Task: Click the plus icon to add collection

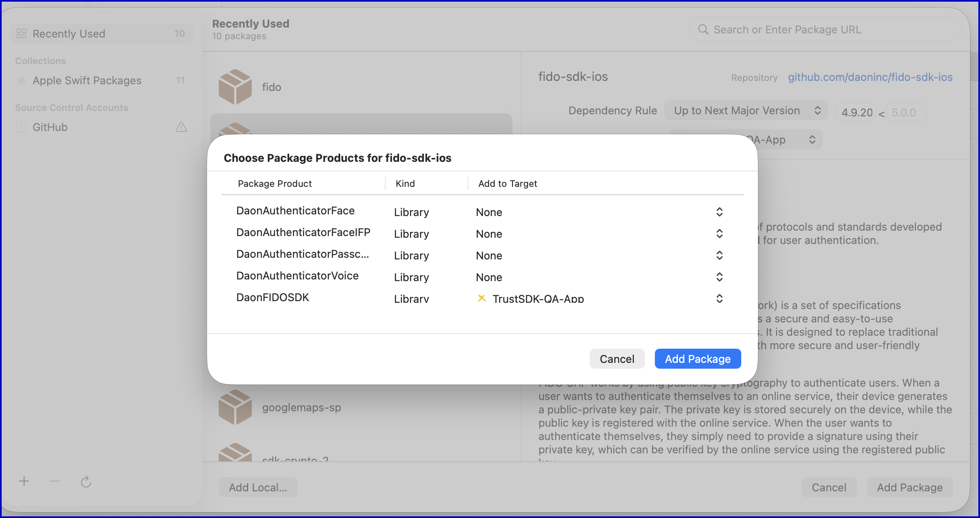Action: tap(24, 481)
